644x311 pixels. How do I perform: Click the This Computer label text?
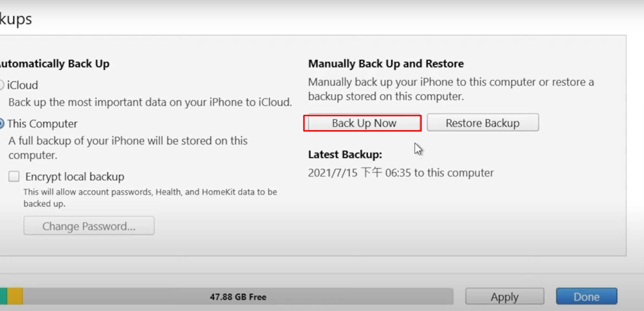(x=42, y=124)
